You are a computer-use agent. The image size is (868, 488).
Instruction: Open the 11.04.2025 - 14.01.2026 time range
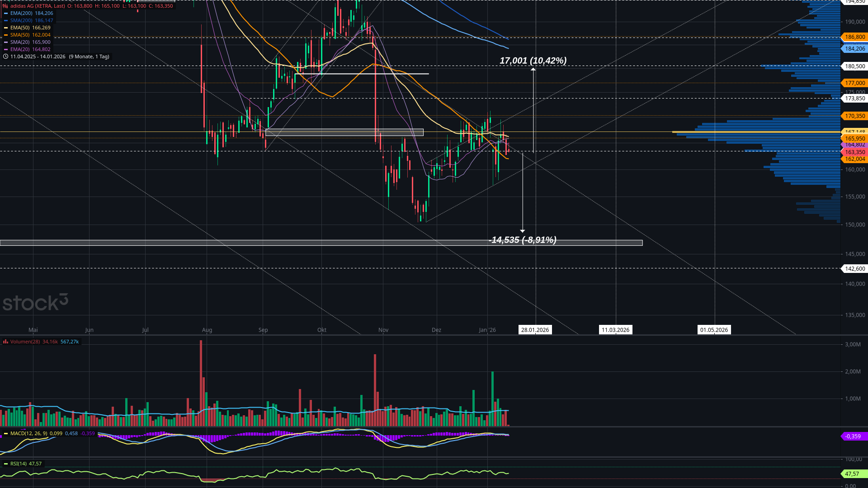[x=38, y=57]
